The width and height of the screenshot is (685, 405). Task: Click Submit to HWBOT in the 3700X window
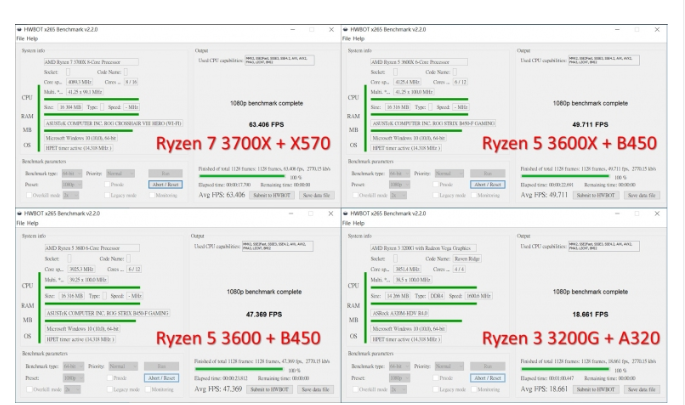point(272,195)
